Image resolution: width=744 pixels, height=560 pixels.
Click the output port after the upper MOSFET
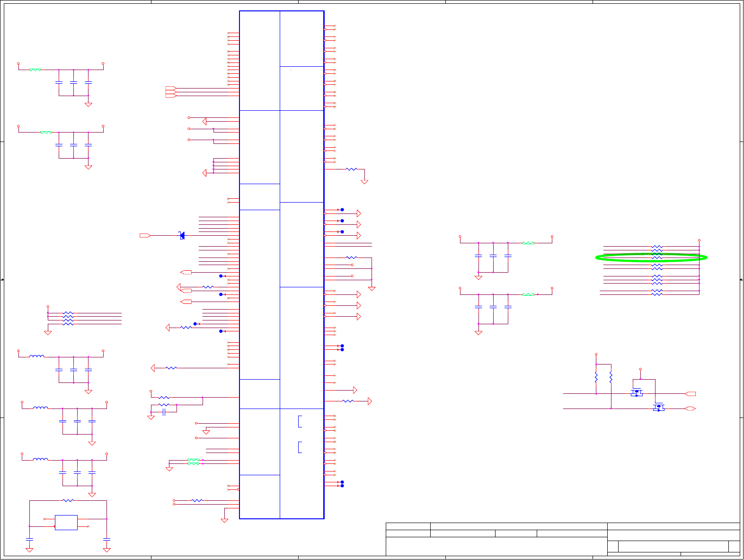pos(690,394)
